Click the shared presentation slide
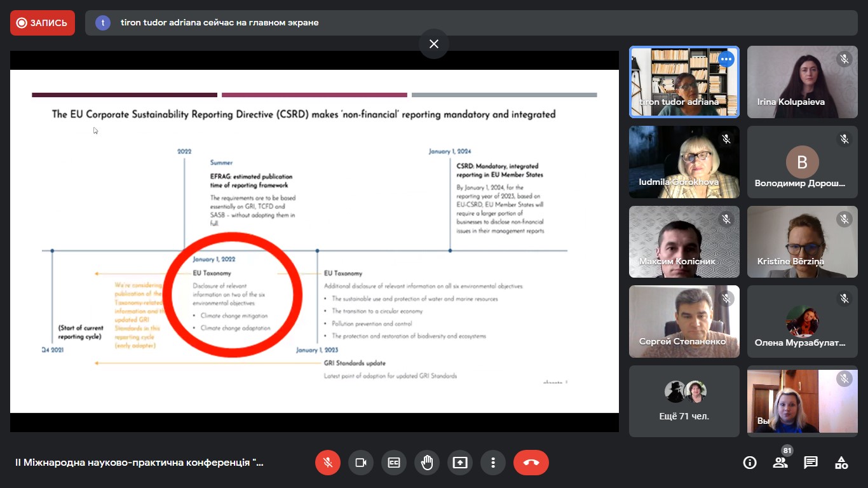Viewport: 868px width, 488px height. click(x=314, y=241)
